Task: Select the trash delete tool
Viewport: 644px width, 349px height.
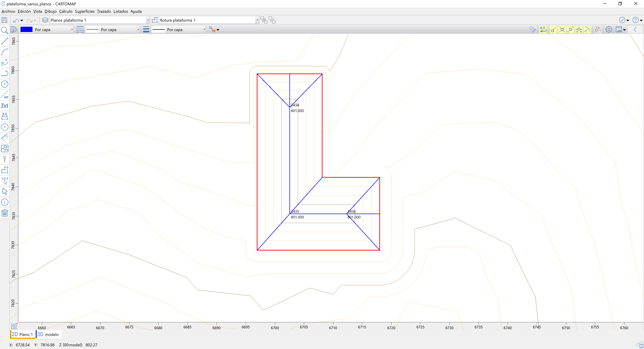Action: (5, 213)
